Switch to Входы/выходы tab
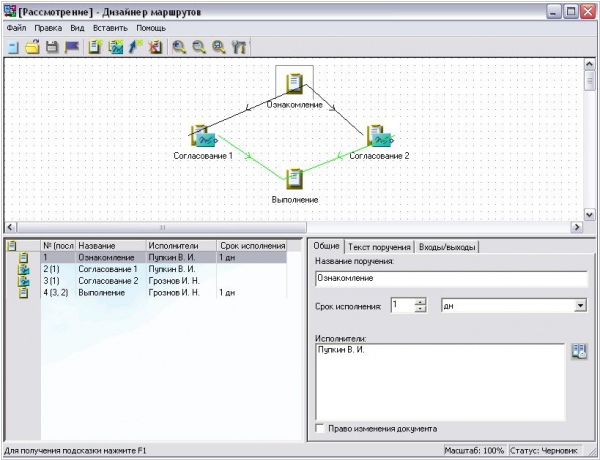The image size is (600, 460). [446, 246]
